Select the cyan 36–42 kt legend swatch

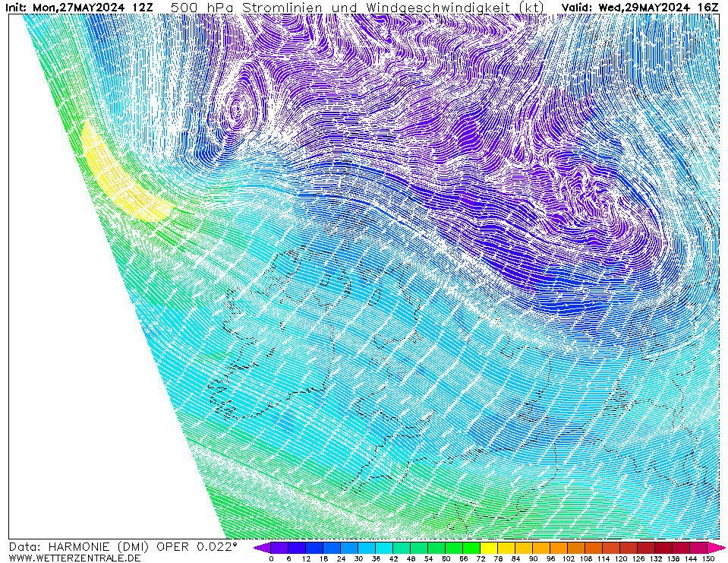[384, 548]
